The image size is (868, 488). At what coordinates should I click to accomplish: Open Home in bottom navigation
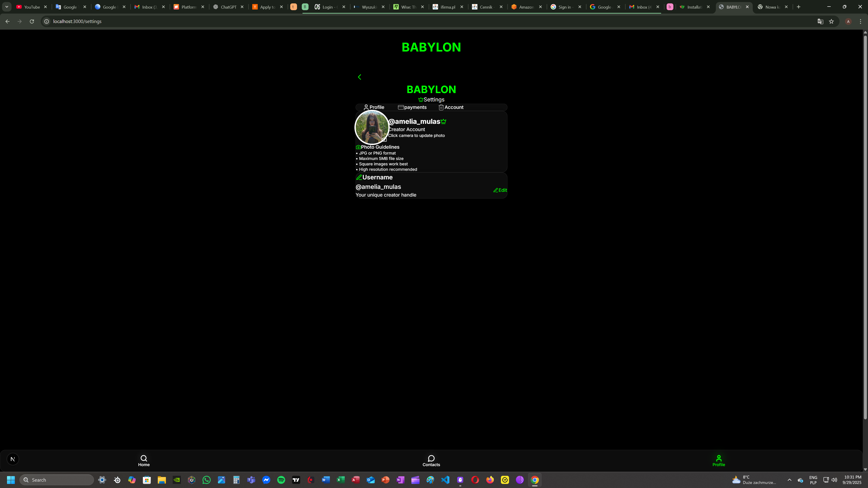(144, 461)
